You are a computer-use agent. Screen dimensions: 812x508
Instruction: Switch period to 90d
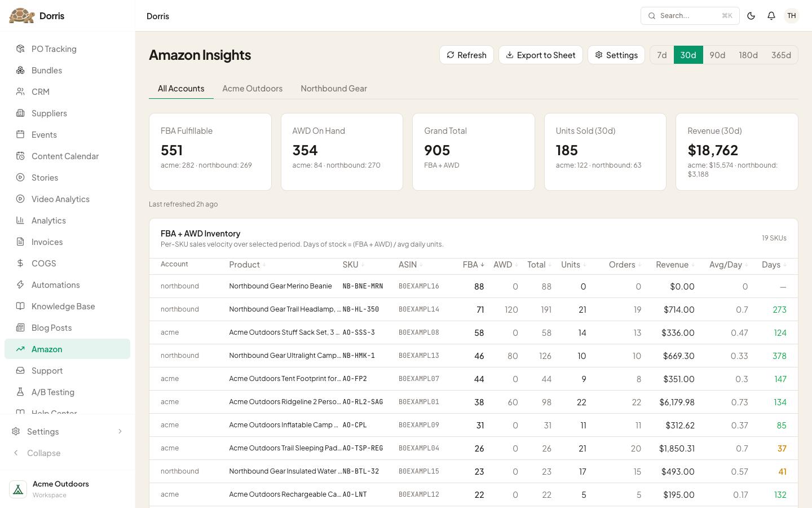click(717, 55)
